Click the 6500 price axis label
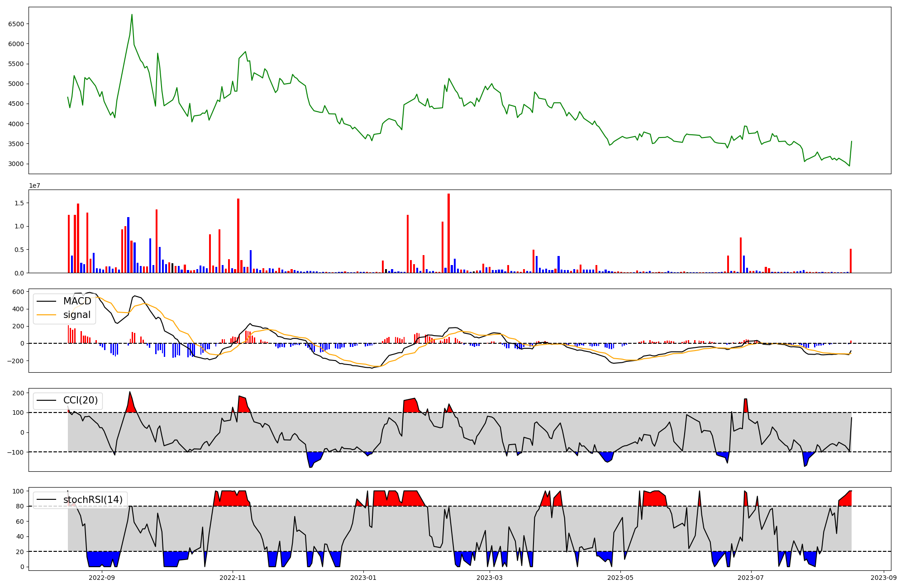This screenshot has width=905, height=588. click(16, 24)
